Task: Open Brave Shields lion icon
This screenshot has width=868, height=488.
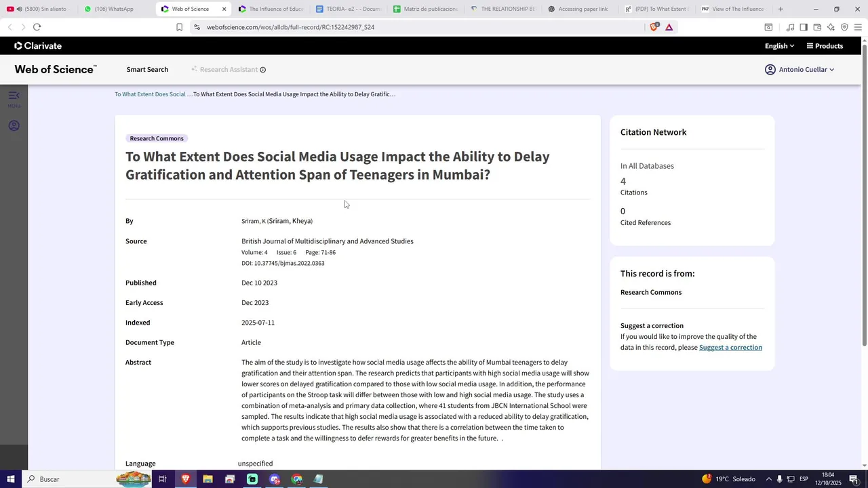Action: click(654, 27)
